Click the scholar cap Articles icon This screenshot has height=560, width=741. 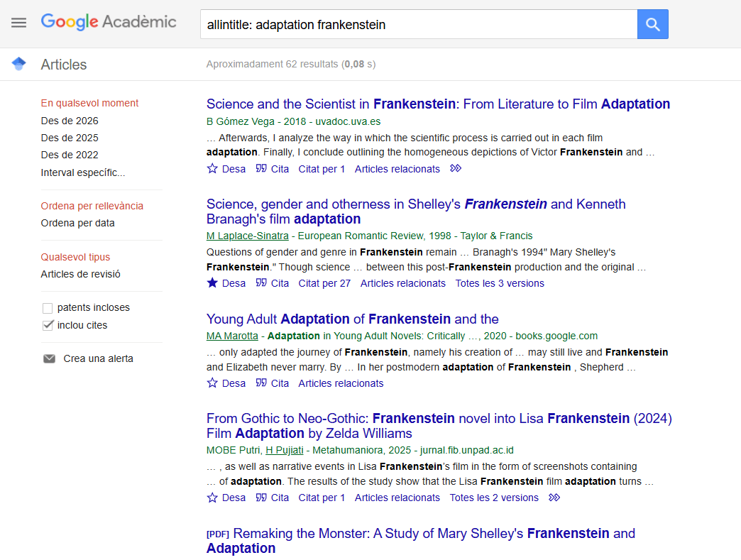19,64
